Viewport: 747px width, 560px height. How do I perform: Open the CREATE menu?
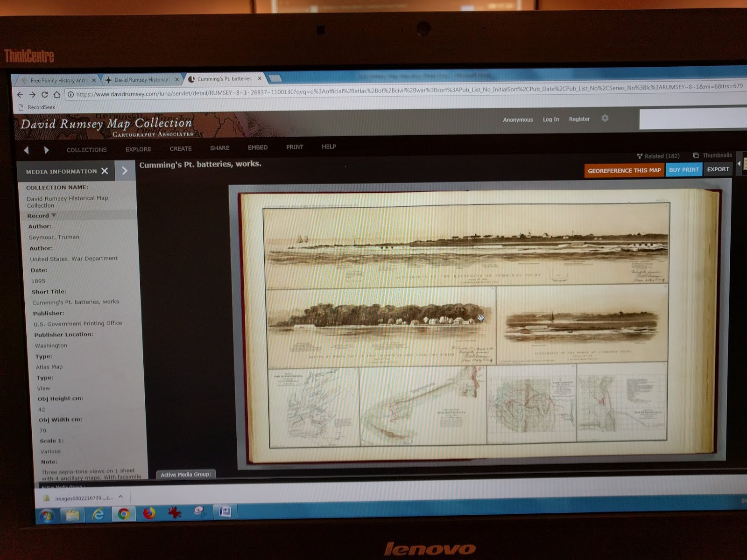pos(181,149)
